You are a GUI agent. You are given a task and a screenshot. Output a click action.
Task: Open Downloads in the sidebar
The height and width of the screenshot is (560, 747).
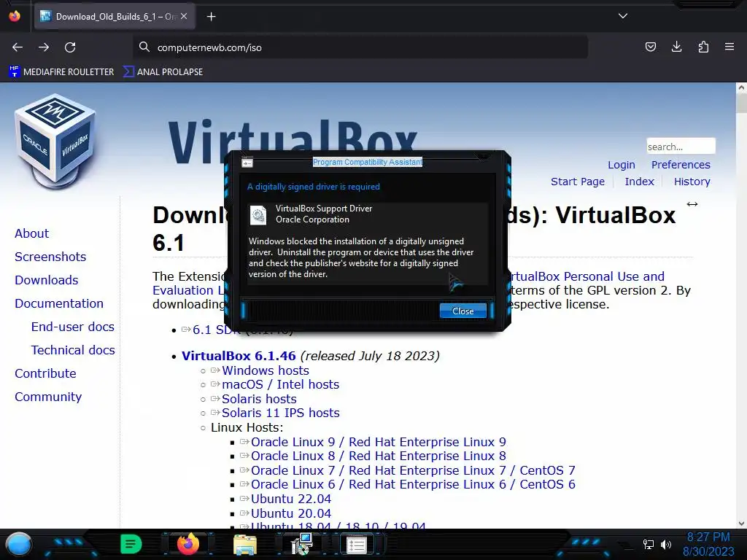[47, 280]
